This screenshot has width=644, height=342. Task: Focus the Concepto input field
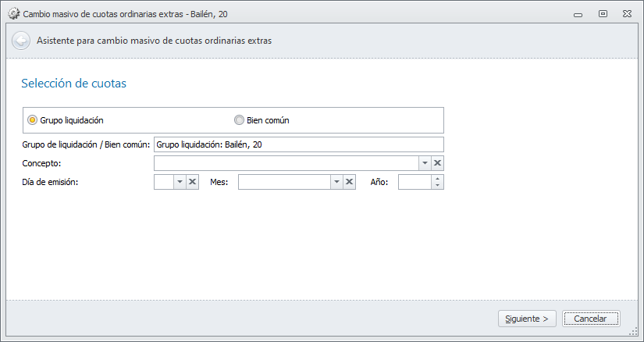click(x=286, y=163)
